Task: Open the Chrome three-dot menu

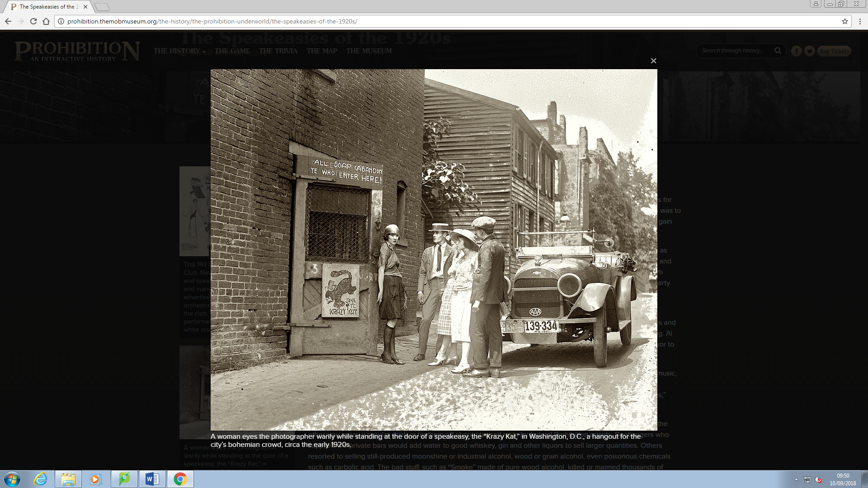Action: tap(860, 21)
